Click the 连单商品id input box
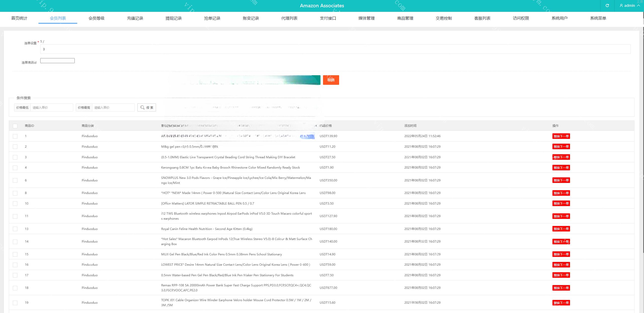Image resolution: width=644 pixels, height=313 pixels. (57, 61)
